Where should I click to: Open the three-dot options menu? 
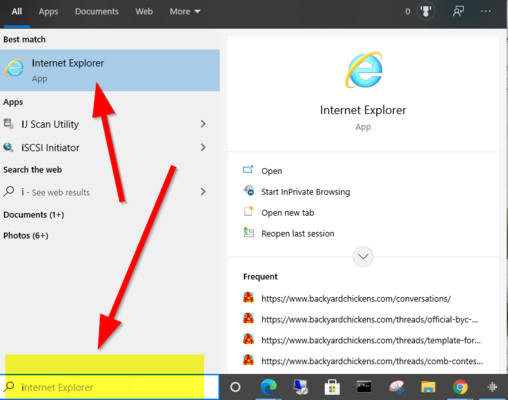[486, 11]
